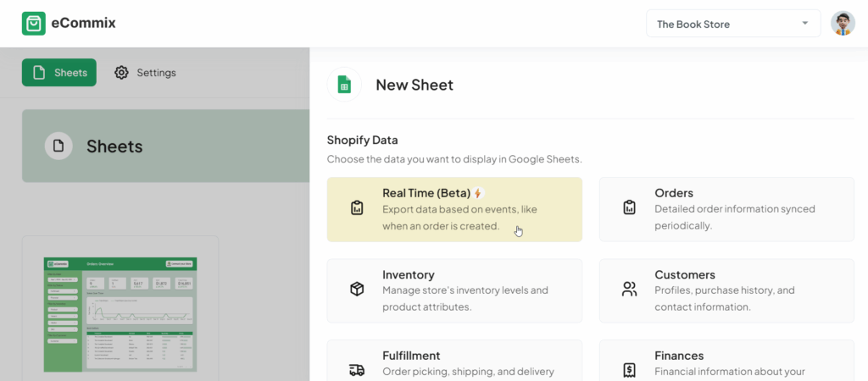Click the Sheets banner heading
868x381 pixels.
[114, 146]
